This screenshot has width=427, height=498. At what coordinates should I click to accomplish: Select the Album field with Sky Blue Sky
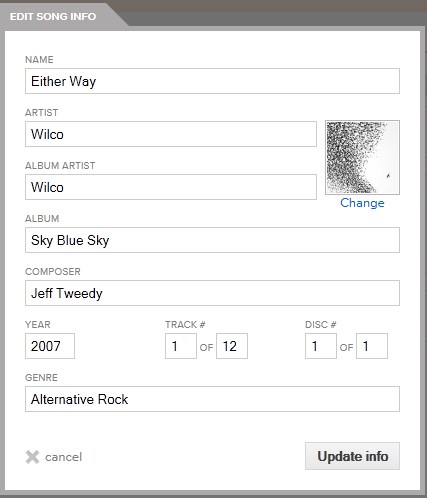212,240
